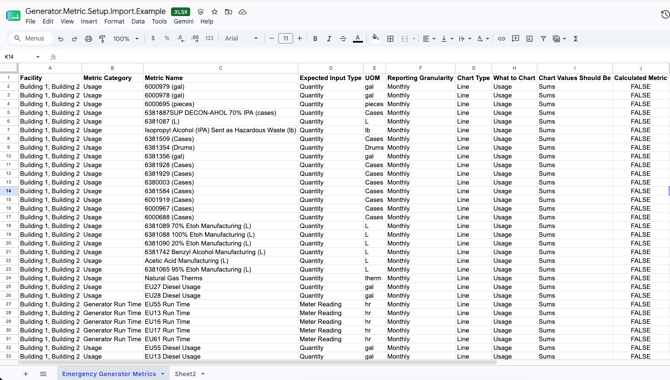
Task: Toggle italic formatting
Action: point(329,38)
